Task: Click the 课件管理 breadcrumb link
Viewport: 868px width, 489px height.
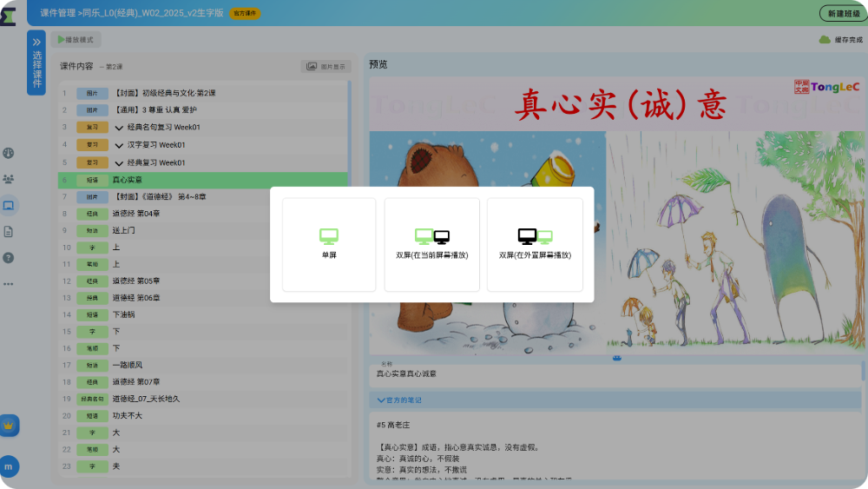Action: (x=57, y=13)
